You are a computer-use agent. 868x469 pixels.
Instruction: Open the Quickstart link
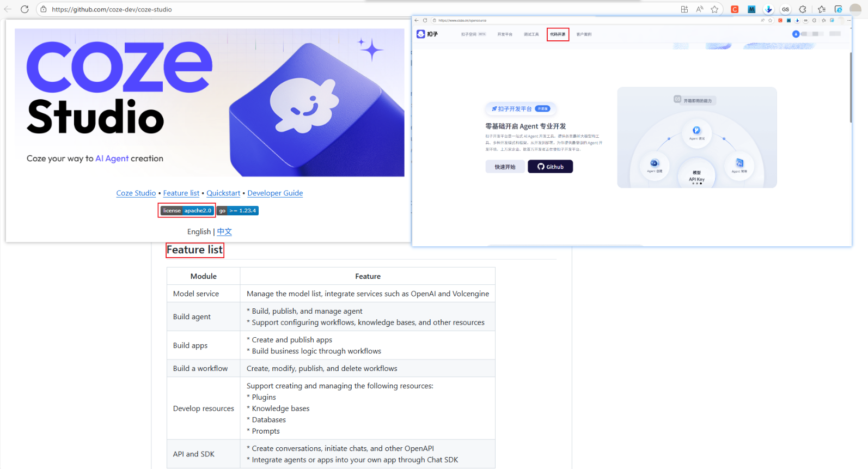pos(223,193)
